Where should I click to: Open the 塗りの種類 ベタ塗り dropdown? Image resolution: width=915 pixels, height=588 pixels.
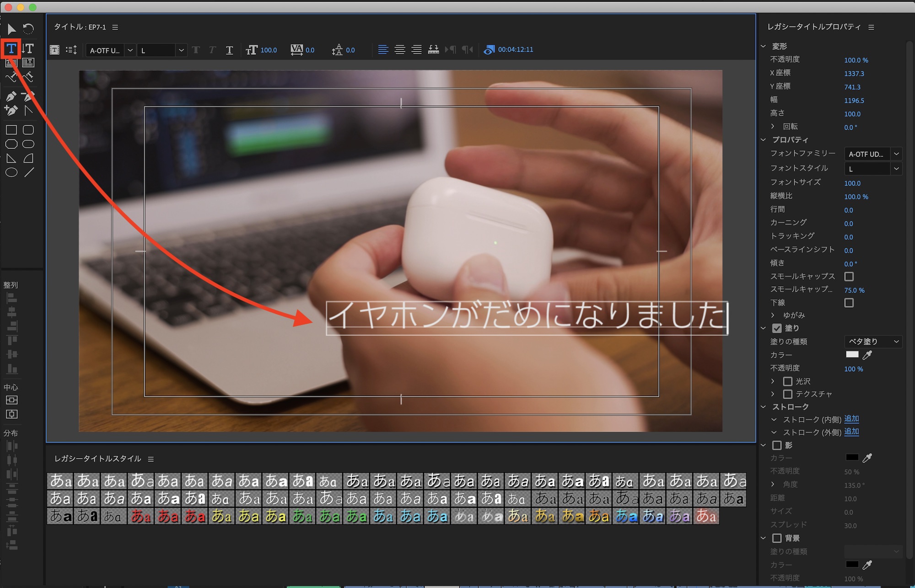872,342
